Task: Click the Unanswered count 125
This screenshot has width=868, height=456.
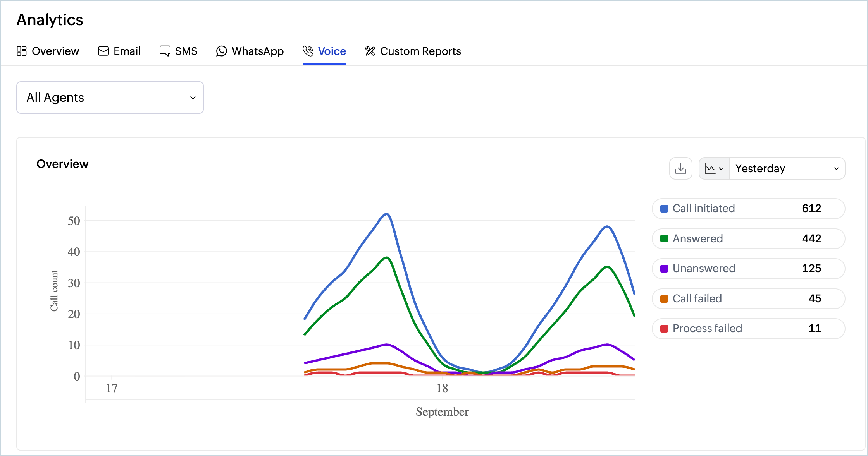Action: pos(811,269)
